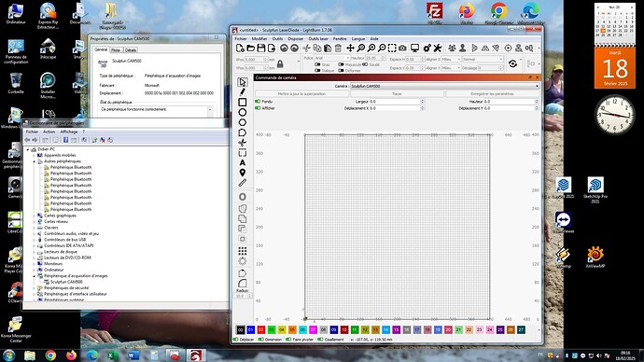Image resolution: width=644 pixels, height=362 pixels.
Task: Open the Police font dropdown (Arial)
Action: click(332, 58)
